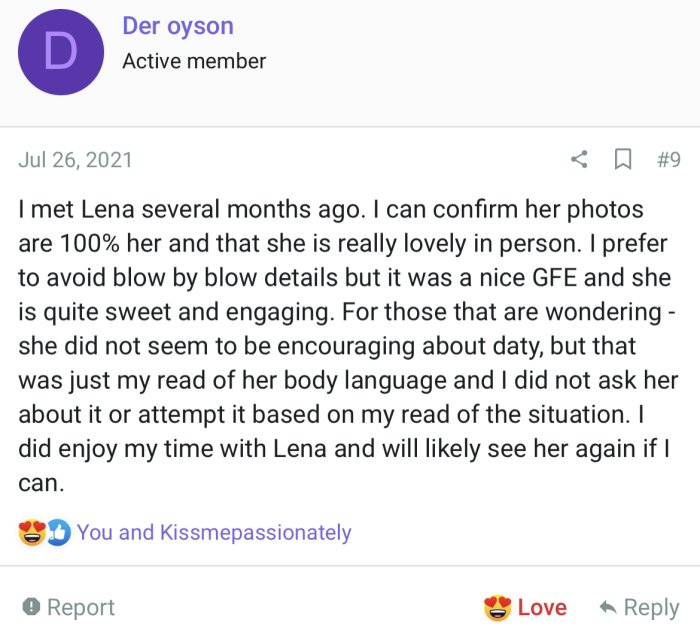Click the Report exclamation mark icon
The height and width of the screenshot is (638, 700).
click(x=31, y=606)
